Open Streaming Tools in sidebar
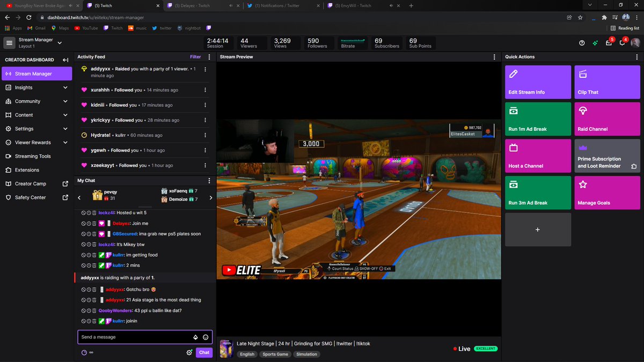644x362 pixels. (37, 156)
